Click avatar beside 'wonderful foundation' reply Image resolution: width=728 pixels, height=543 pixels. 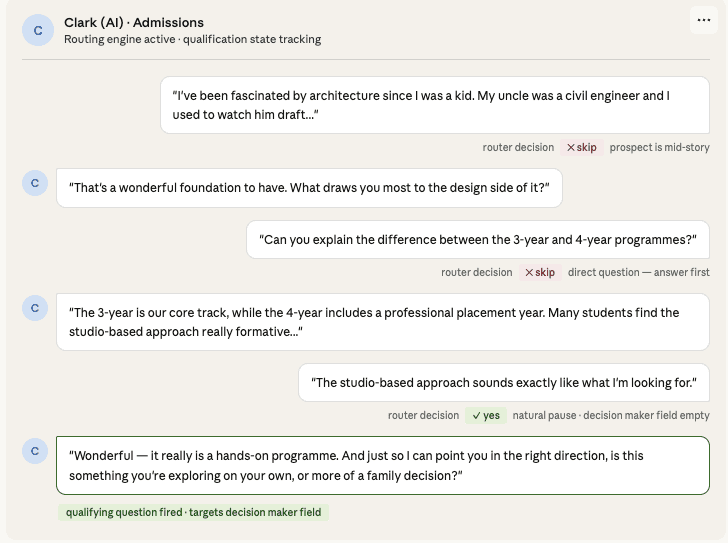(x=35, y=183)
